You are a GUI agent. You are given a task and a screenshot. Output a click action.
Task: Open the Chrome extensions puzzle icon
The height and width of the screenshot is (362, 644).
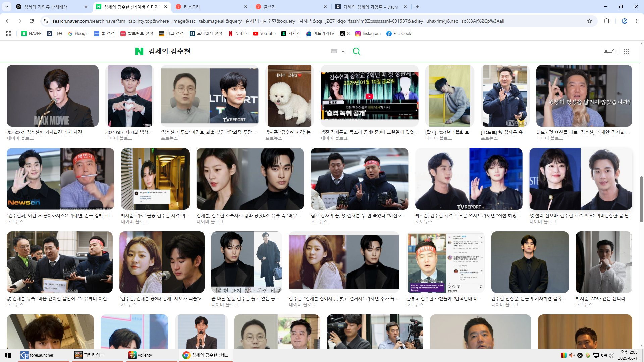[606, 21]
